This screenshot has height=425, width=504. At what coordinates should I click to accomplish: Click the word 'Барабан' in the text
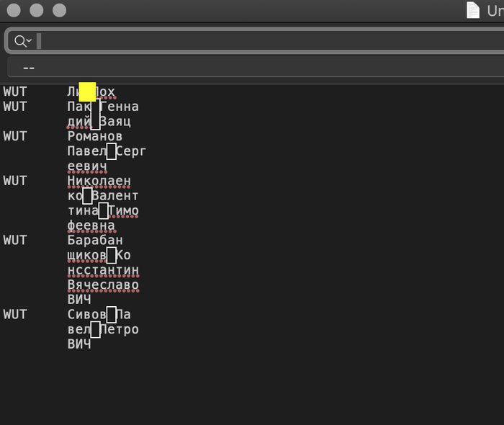[95, 240]
